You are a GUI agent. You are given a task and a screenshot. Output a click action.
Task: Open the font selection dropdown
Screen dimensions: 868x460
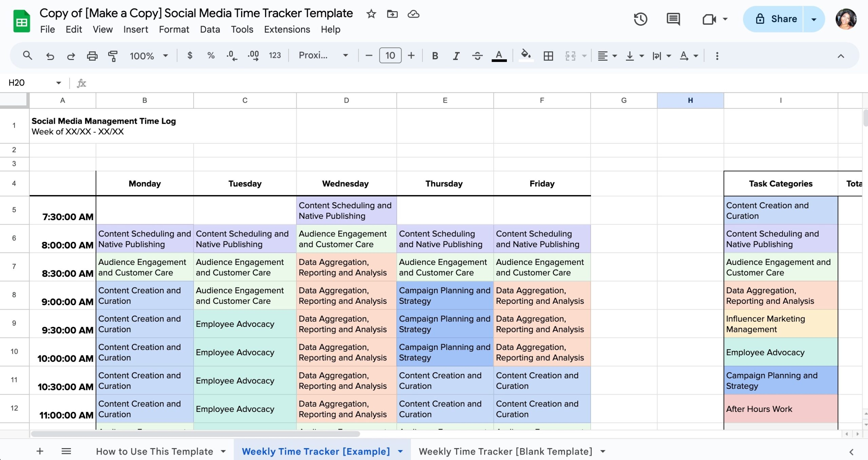[x=322, y=56]
